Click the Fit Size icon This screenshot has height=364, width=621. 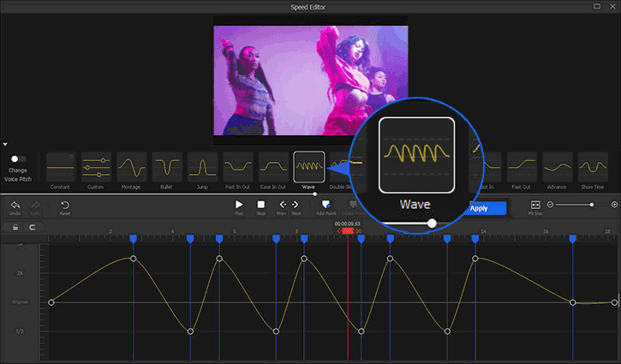click(x=535, y=206)
